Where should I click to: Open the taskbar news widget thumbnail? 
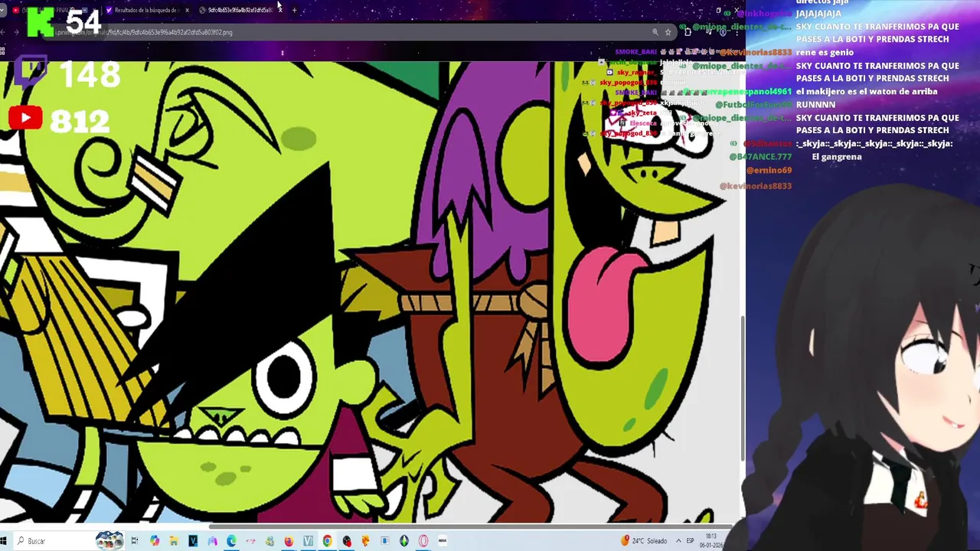109,541
